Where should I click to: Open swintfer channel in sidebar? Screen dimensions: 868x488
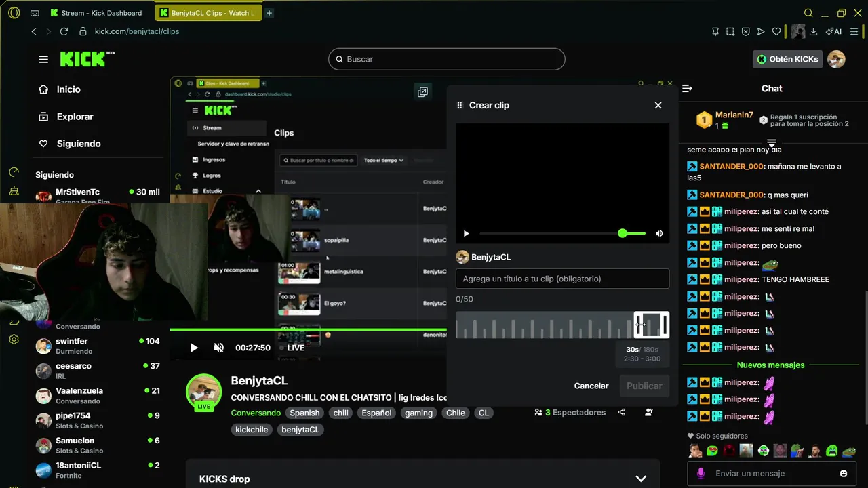tap(98, 346)
